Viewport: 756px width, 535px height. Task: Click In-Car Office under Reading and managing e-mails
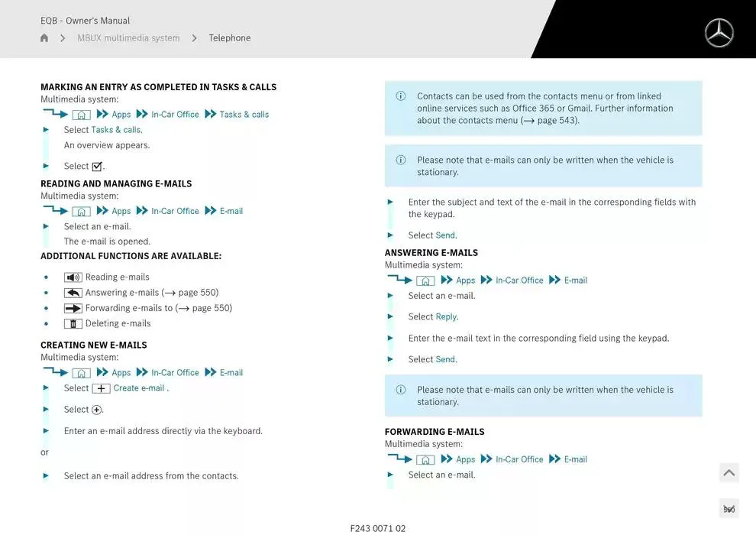pyautogui.click(x=175, y=211)
